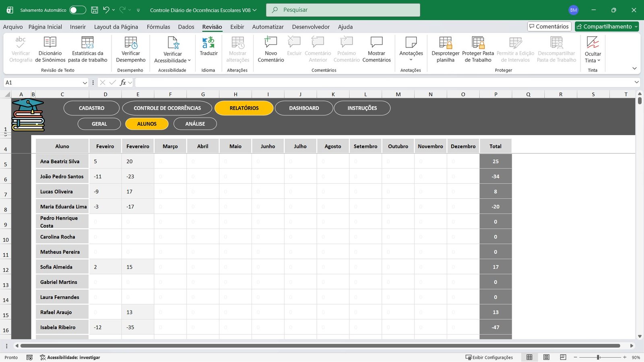Click Mostrar Comentários icon
The height and width of the screenshot is (362, 644).
pyautogui.click(x=376, y=43)
